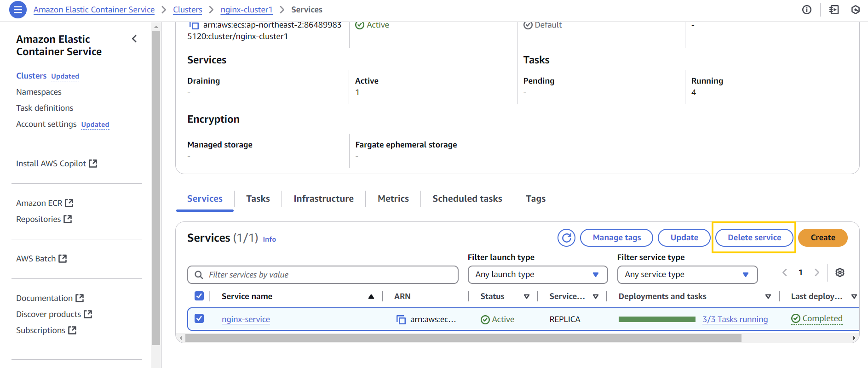Open Account settings in the sidebar

(x=46, y=124)
